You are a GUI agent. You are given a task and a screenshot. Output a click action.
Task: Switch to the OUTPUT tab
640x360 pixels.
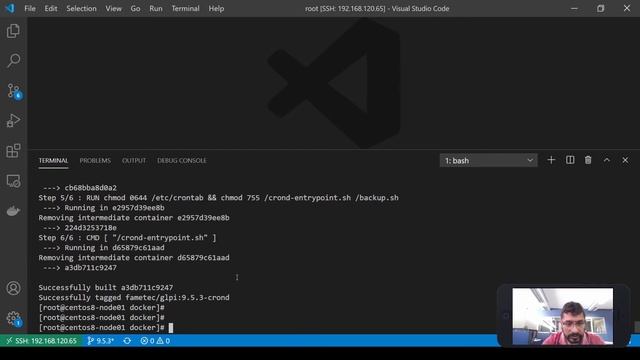pyautogui.click(x=134, y=161)
